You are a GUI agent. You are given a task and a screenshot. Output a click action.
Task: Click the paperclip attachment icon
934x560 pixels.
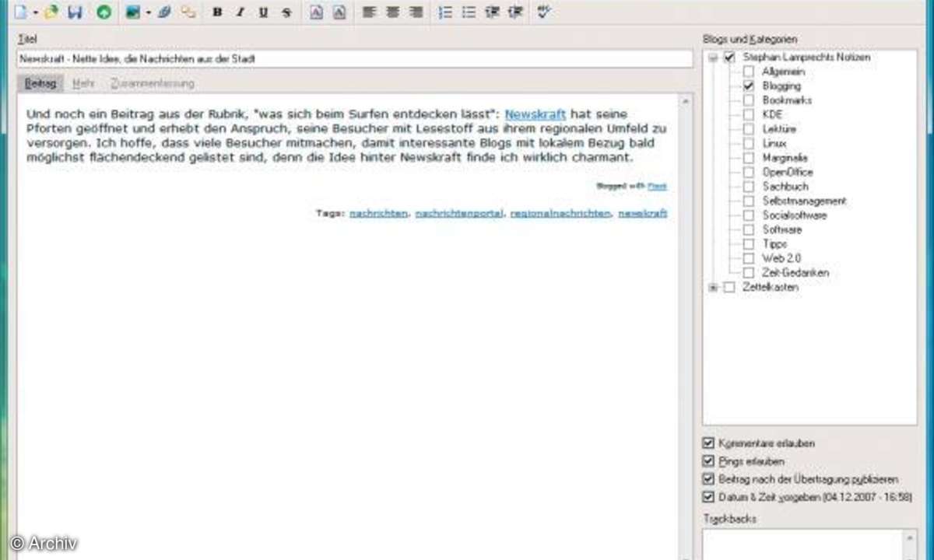164,12
